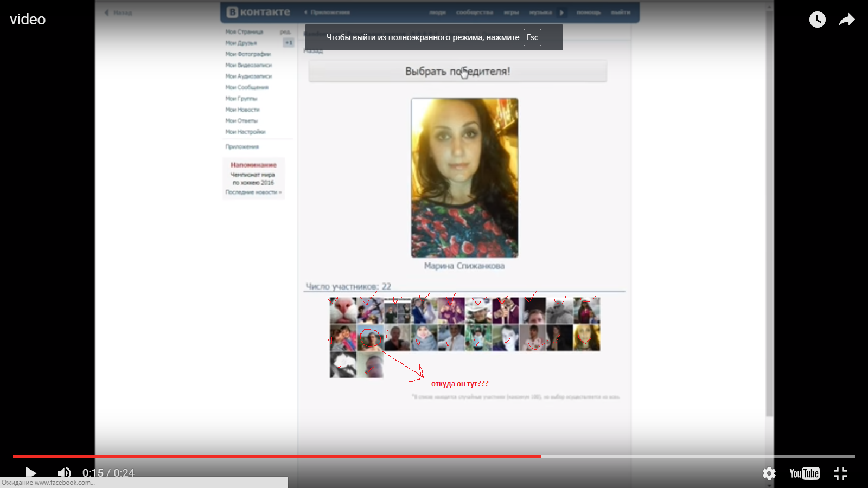Click the "video" title text

(x=28, y=20)
